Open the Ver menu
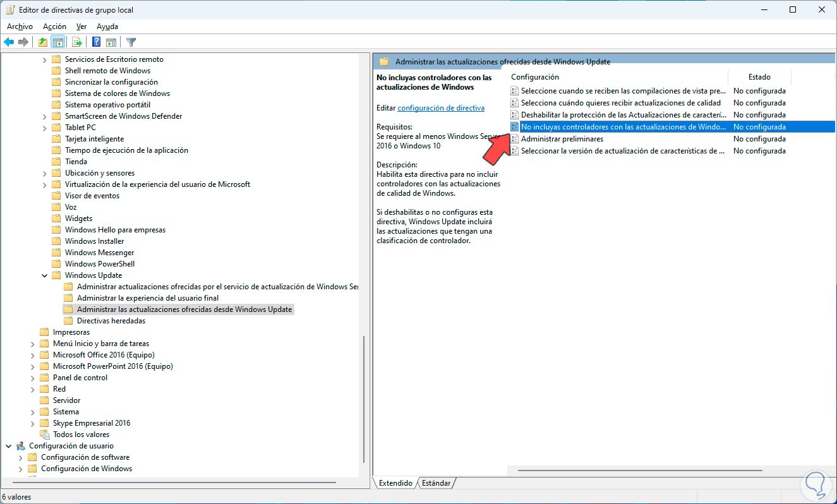 pos(81,27)
